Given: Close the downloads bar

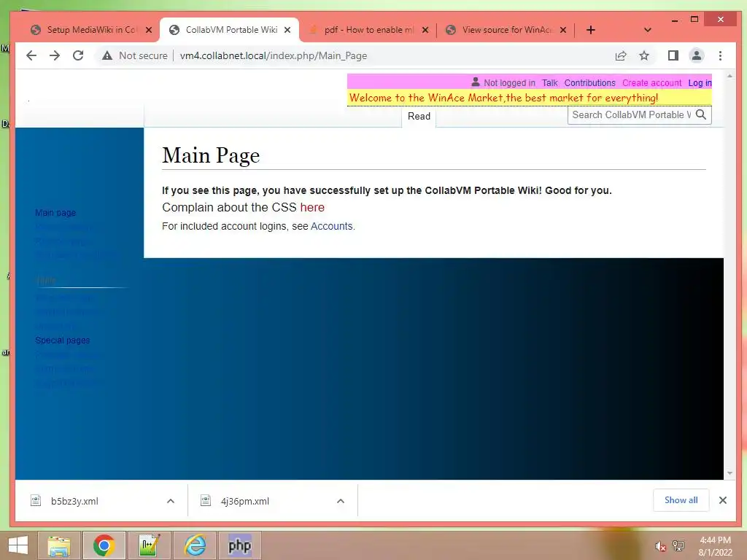Looking at the screenshot, I should (x=723, y=500).
